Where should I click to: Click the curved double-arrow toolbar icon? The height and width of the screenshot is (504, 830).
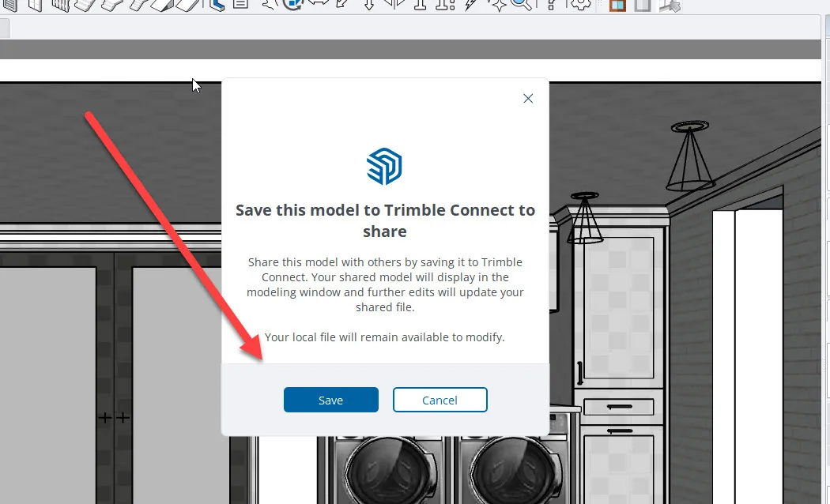coord(320,6)
